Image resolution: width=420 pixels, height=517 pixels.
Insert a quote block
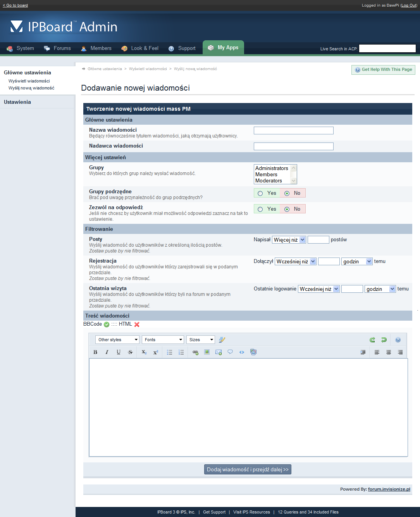pyautogui.click(x=230, y=352)
